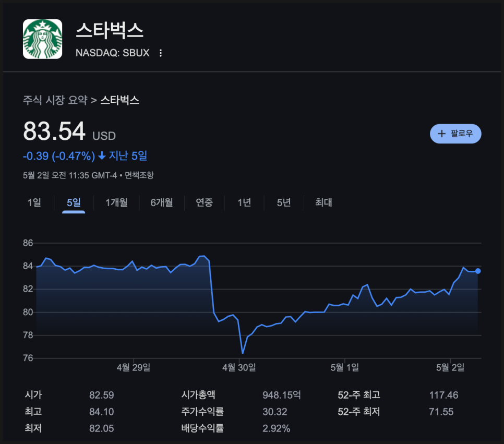Click the 83.54 price value
The height and width of the screenshot is (444, 504).
click(x=54, y=131)
